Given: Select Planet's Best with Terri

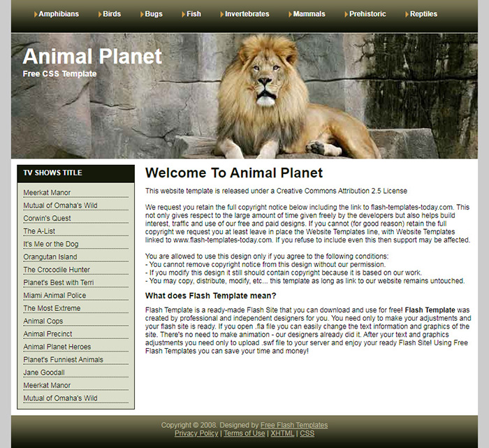Looking at the screenshot, I should (x=58, y=282).
